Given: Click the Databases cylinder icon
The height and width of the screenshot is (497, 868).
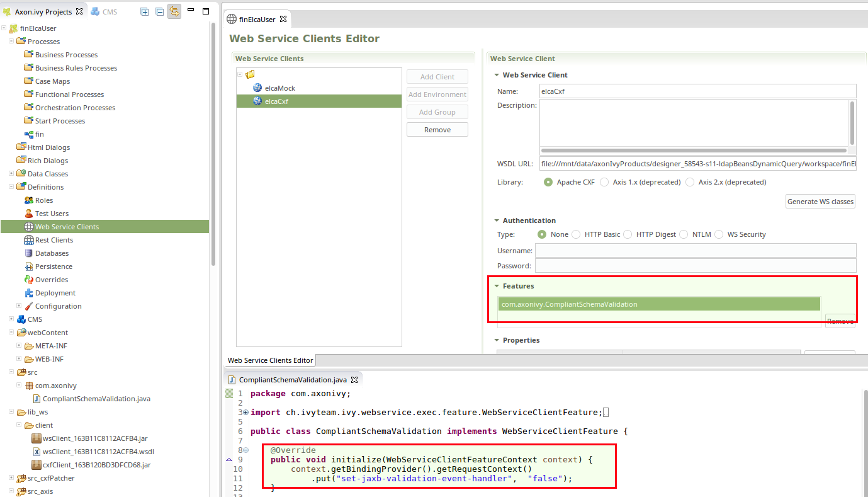Looking at the screenshot, I should coord(29,253).
